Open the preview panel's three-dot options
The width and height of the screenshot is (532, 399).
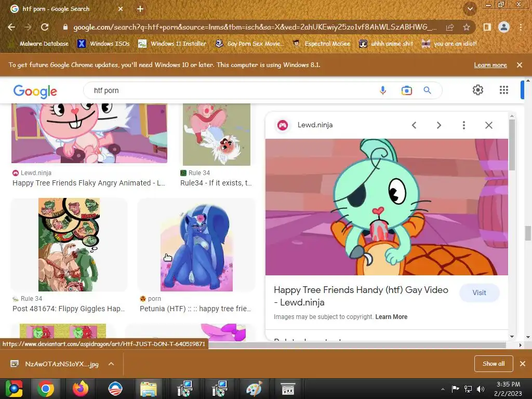[464, 125]
